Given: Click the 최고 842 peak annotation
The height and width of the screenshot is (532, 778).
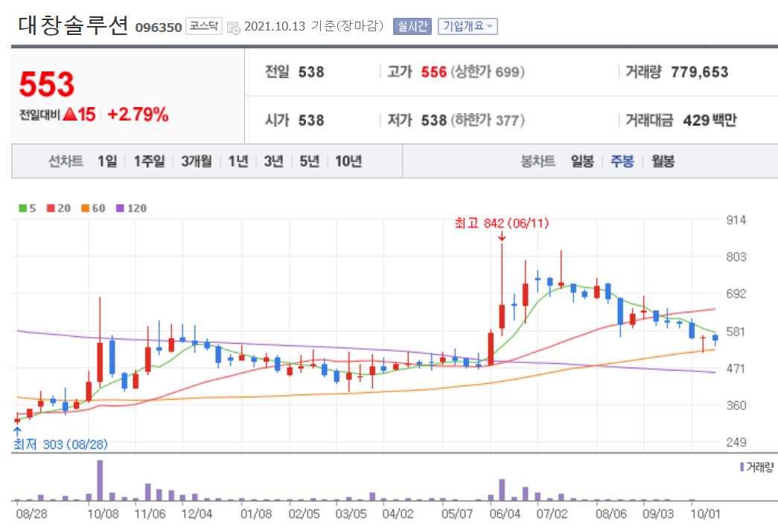Looking at the screenshot, I should [x=500, y=222].
